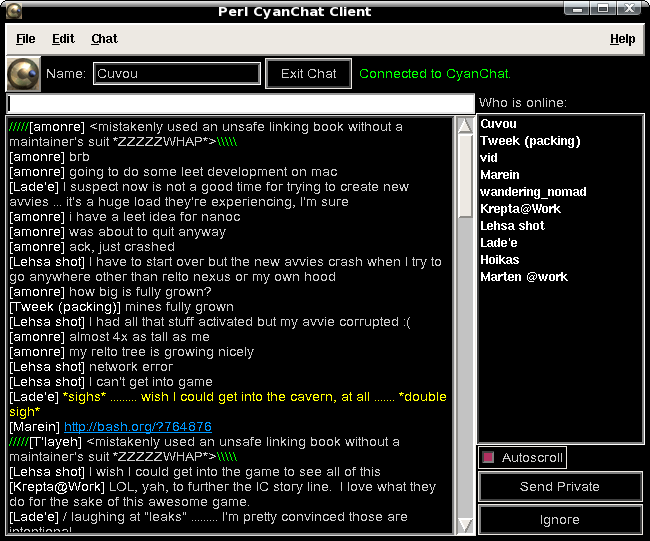The width and height of the screenshot is (650, 541).
Task: Toggle the Autoscroll checkbox
Action: (488, 457)
